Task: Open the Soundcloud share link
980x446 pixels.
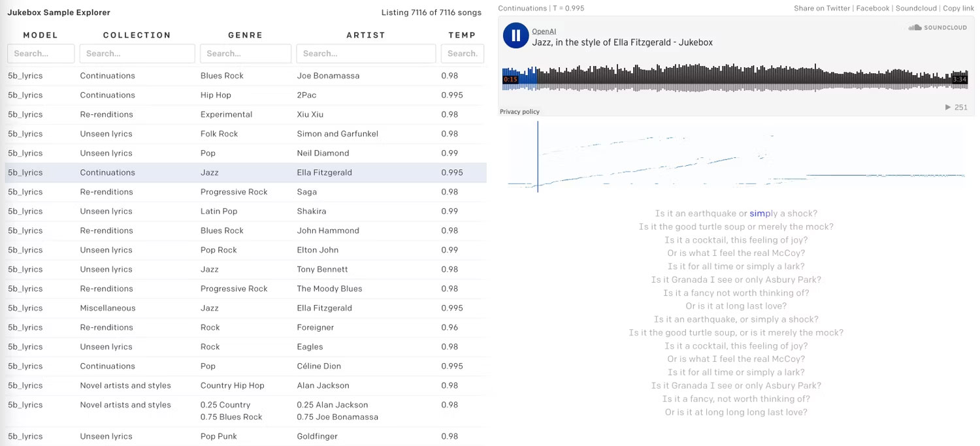Action: click(917, 8)
